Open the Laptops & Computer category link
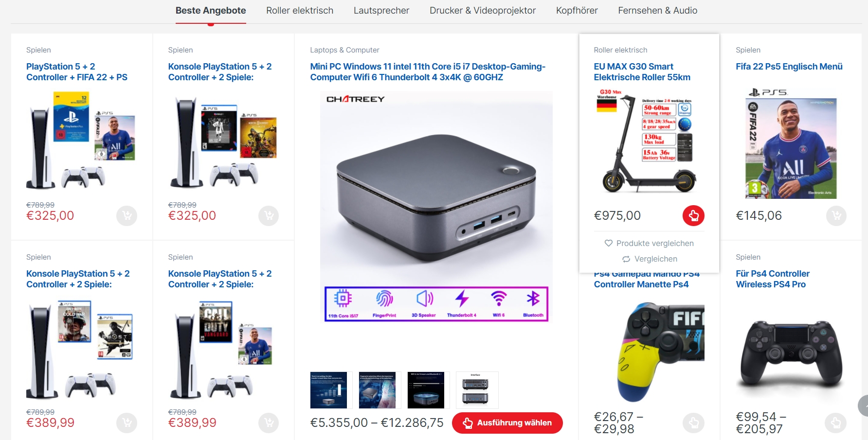868x440 pixels. pos(344,50)
